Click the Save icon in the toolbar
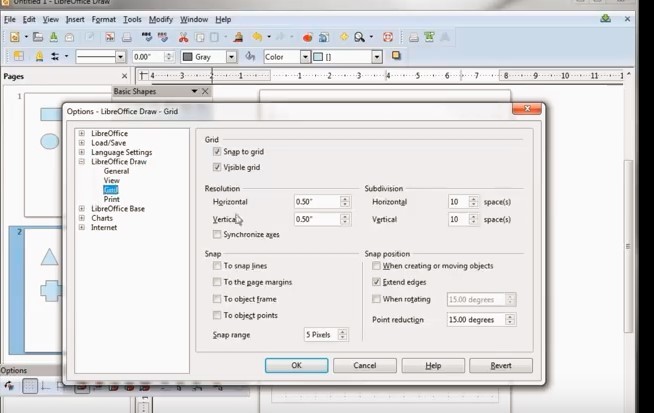 point(53,37)
